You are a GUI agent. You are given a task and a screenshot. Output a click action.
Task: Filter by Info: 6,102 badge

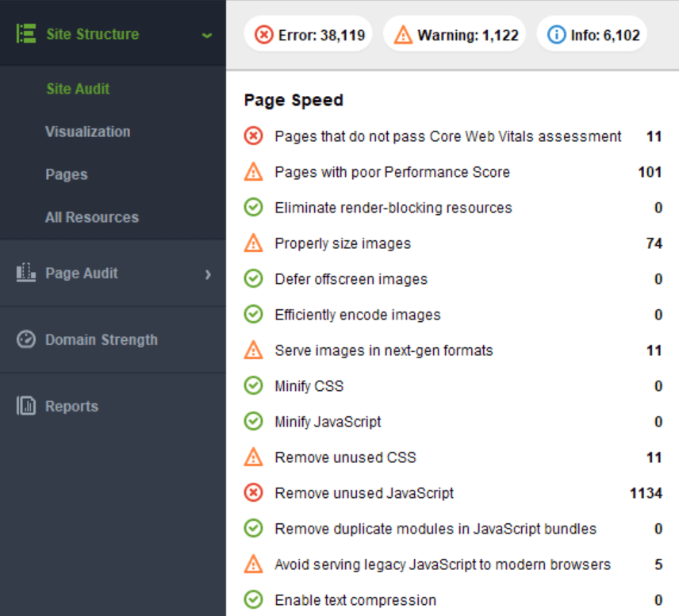(x=593, y=35)
